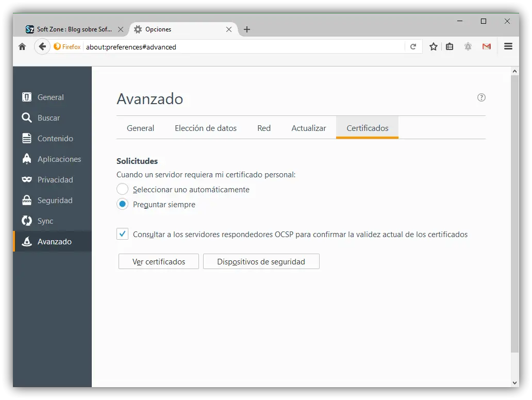Click the Avanzado wizard hat icon

pos(27,241)
